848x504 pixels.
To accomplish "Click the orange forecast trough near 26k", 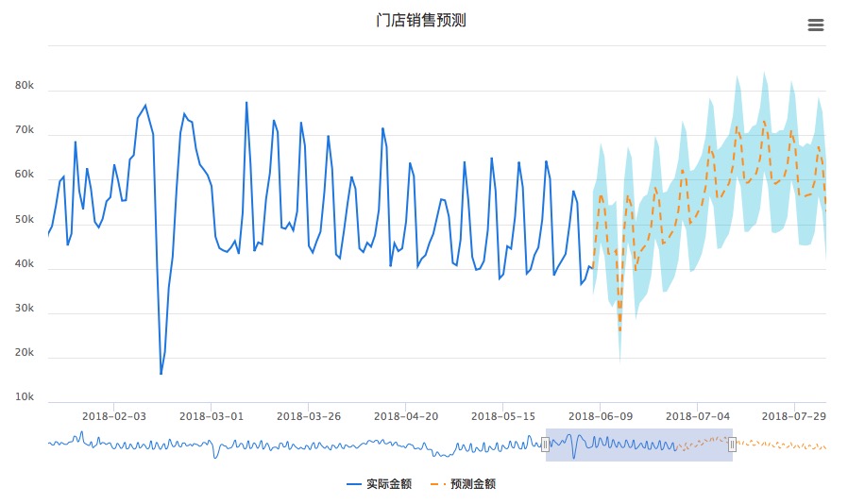I will tap(619, 329).
